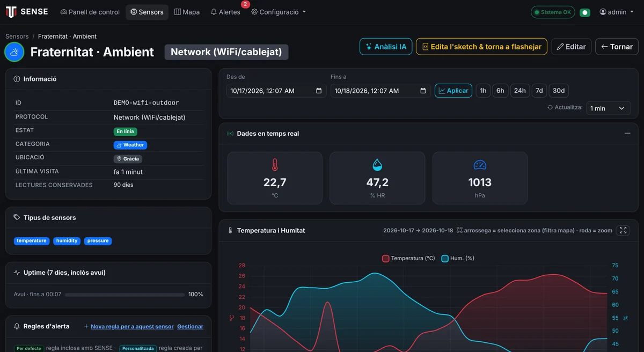Open the Mapa page
This screenshot has width=644, height=352.
pyautogui.click(x=187, y=12)
